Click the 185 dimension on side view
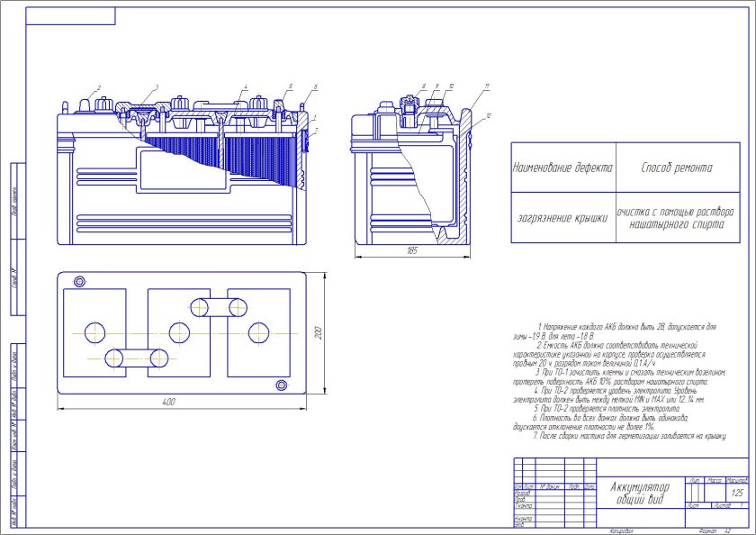The width and height of the screenshot is (756, 535). [413, 249]
